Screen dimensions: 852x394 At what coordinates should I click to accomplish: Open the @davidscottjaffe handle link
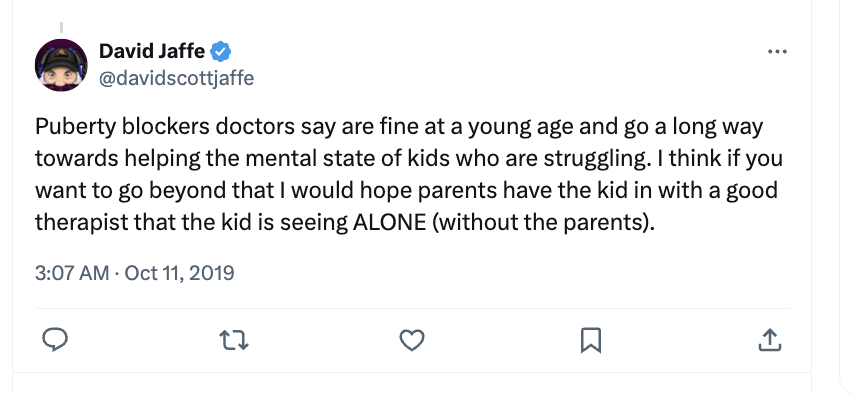tap(177, 78)
